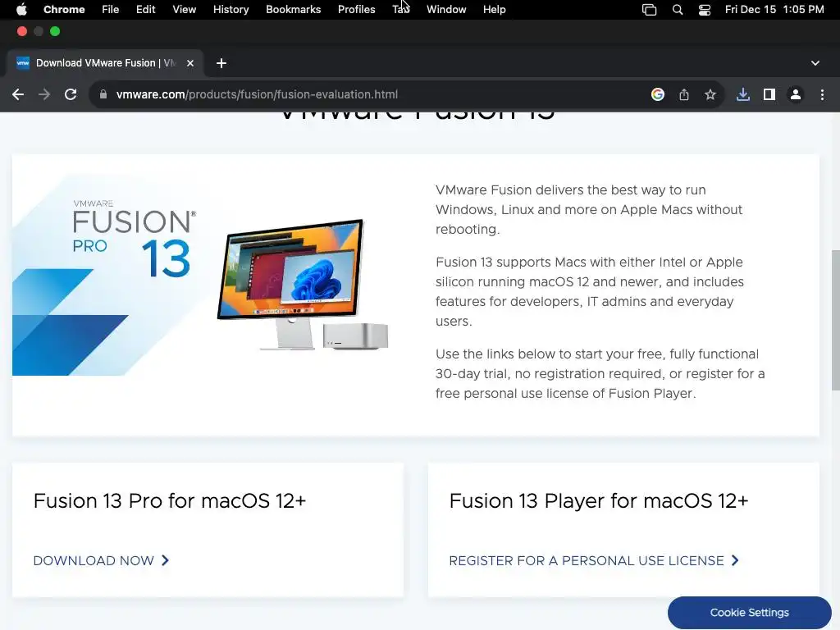
Task: Open the File menu
Action: coord(111,10)
